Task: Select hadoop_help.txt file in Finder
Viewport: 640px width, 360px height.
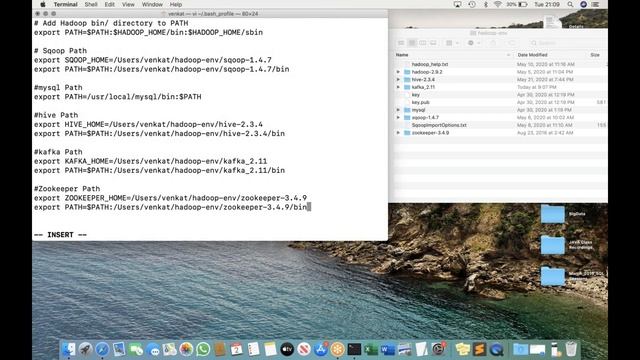Action: [x=429, y=64]
